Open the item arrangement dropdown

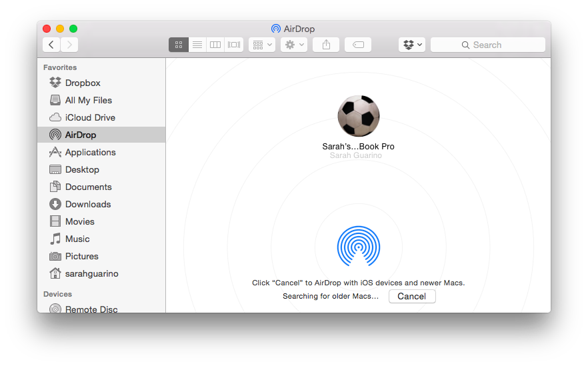click(261, 45)
